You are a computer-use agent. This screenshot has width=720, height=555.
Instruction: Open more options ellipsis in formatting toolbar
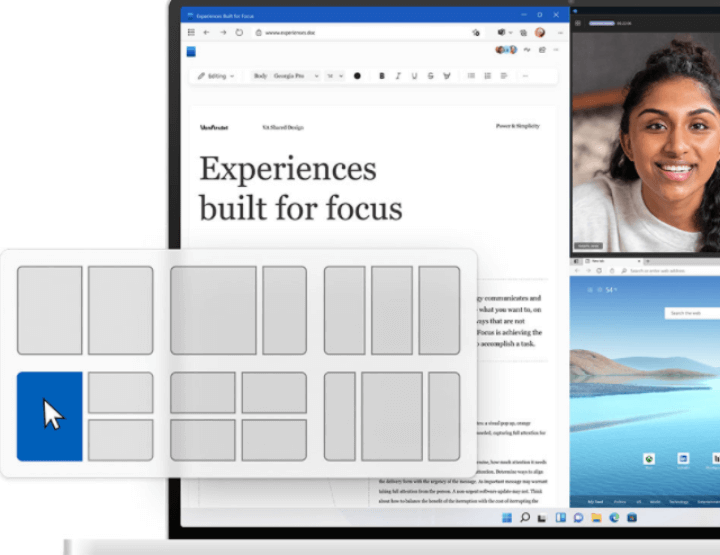pyautogui.click(x=525, y=76)
